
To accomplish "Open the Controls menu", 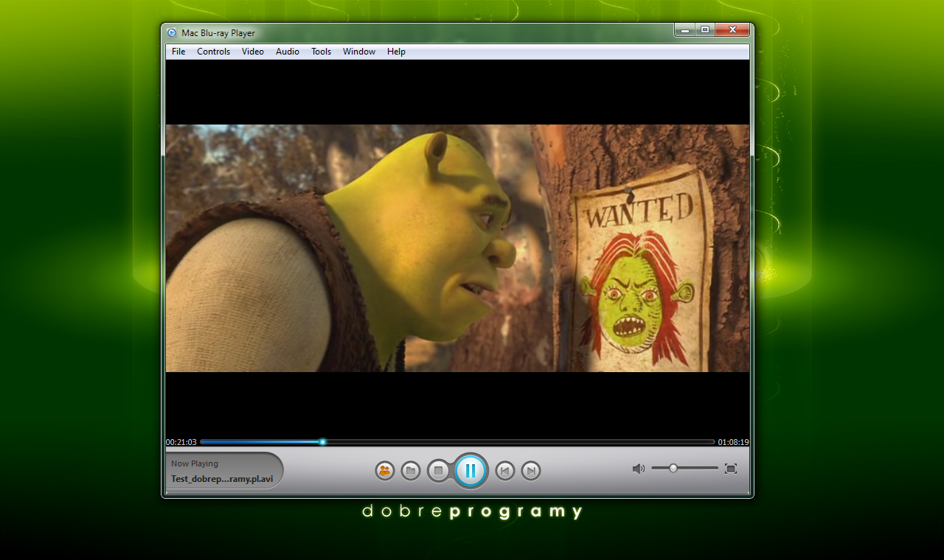I will [214, 52].
